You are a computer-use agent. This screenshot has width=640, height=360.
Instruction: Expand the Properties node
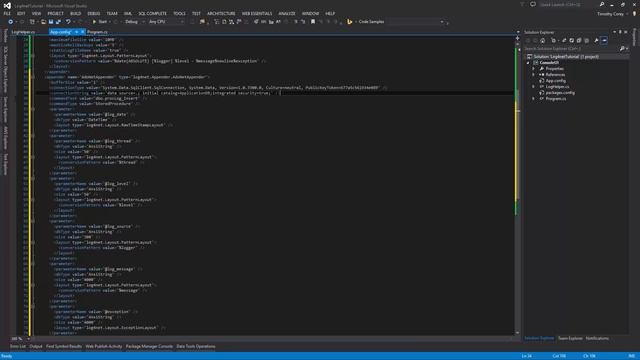point(533,69)
